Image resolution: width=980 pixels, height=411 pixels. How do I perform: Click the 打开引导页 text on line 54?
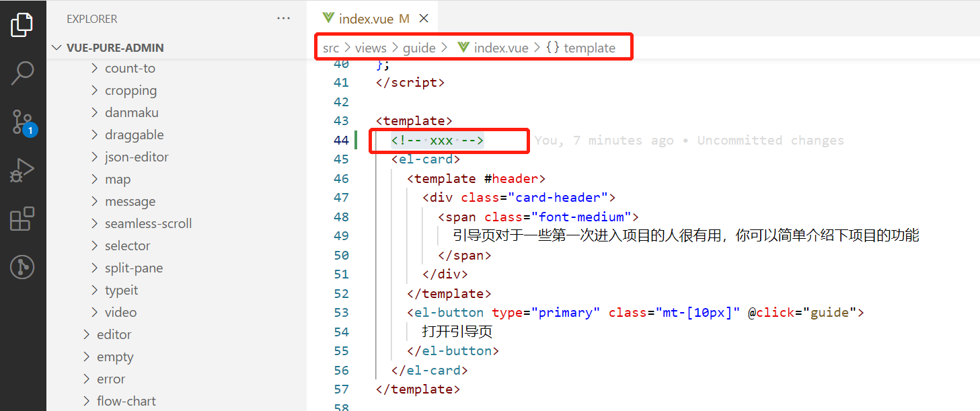[457, 332]
